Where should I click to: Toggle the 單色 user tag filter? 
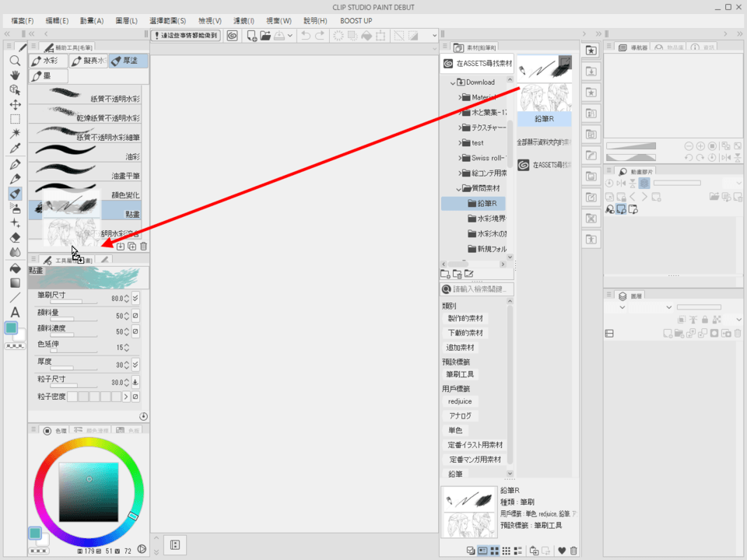[x=455, y=430]
